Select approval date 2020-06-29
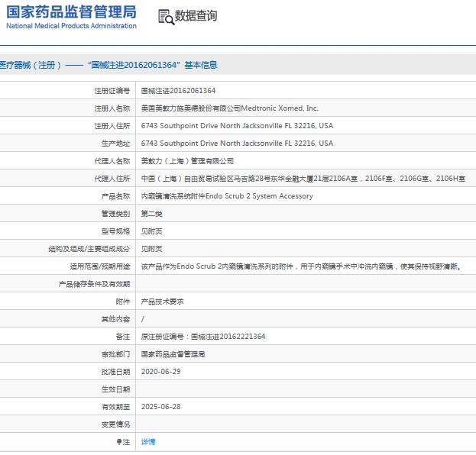Viewport: 476px width, 455px height. 161,372
